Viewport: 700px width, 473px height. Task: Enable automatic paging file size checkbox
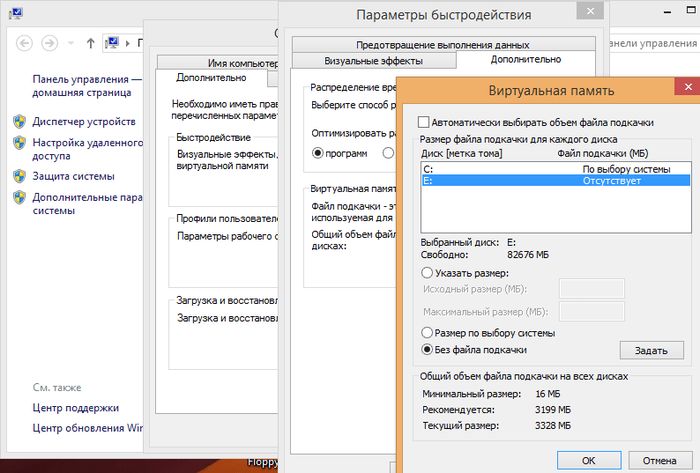pyautogui.click(x=423, y=121)
